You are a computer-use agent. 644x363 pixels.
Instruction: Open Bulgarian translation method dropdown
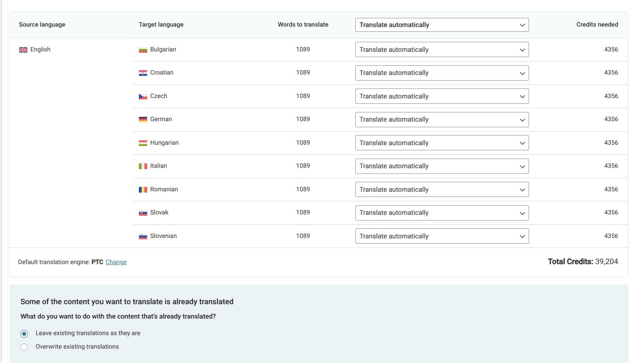pyautogui.click(x=442, y=50)
